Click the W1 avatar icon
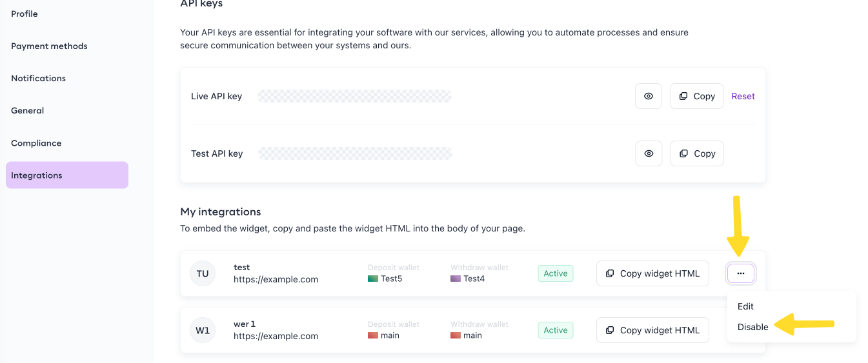The height and width of the screenshot is (363, 868). coord(203,330)
